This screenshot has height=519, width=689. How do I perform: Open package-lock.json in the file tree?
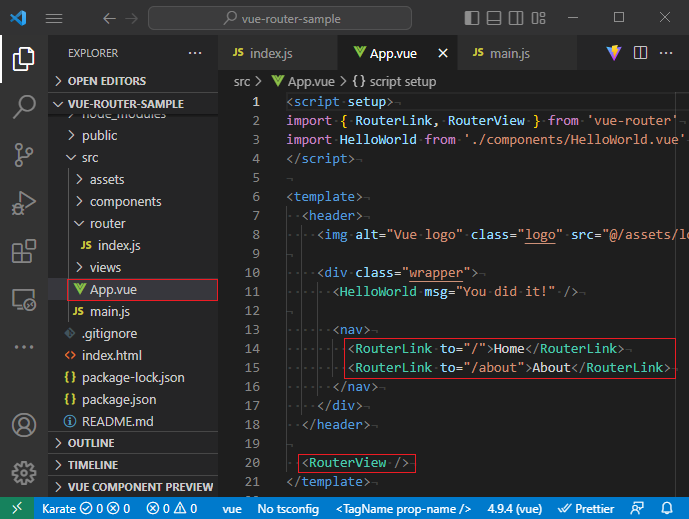pos(133,377)
